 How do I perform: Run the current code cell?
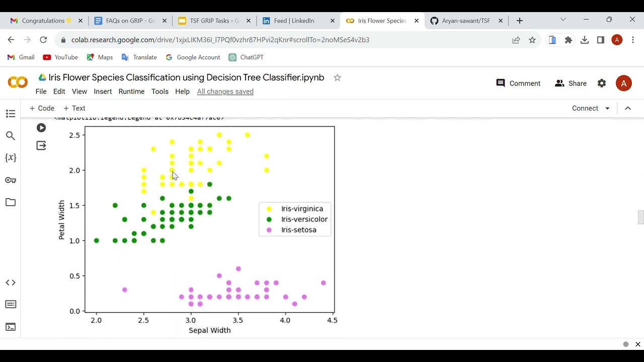point(41,128)
